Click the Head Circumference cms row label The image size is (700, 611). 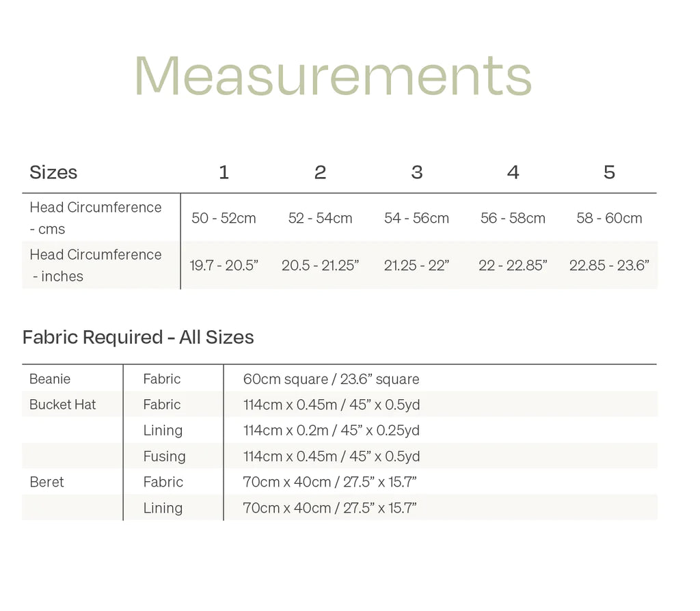click(95, 218)
